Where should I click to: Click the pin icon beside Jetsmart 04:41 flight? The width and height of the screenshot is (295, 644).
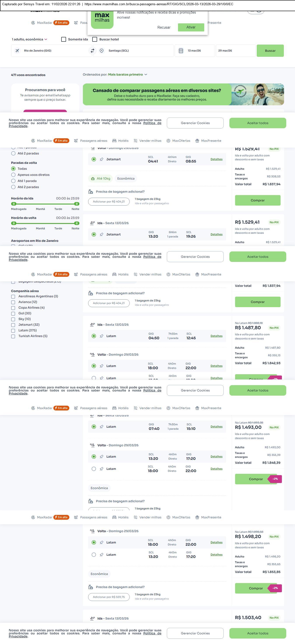point(102,159)
